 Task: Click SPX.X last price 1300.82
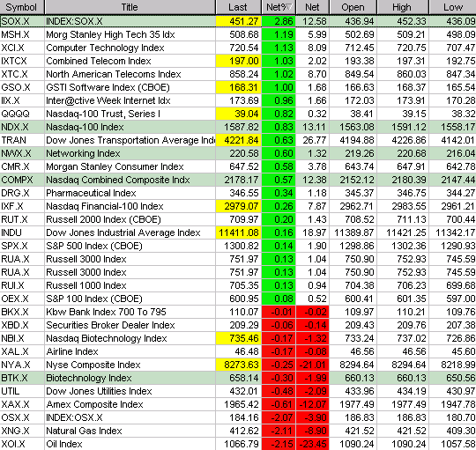click(238, 246)
